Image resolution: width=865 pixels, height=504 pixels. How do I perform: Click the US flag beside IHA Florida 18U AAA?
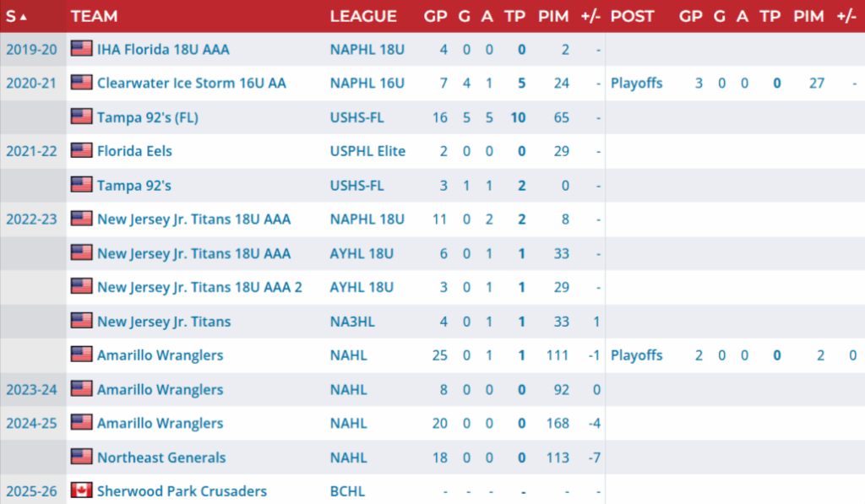[x=82, y=48]
